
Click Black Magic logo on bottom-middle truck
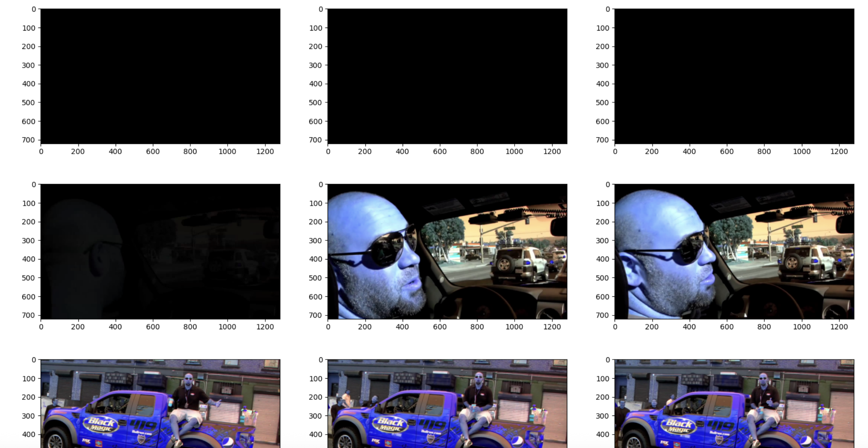(390, 425)
